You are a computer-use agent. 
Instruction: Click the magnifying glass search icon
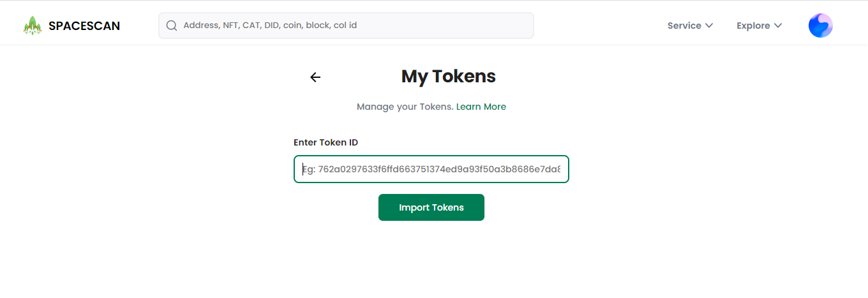coord(171,26)
